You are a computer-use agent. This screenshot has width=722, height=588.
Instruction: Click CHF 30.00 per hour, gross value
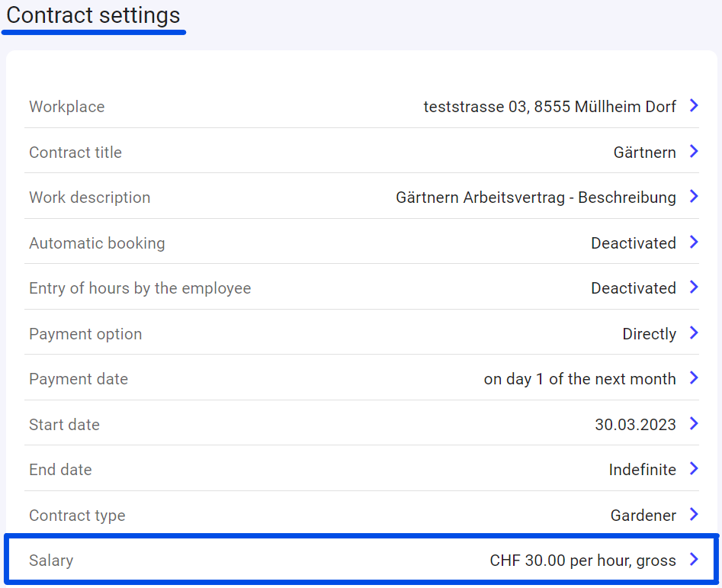tap(583, 561)
